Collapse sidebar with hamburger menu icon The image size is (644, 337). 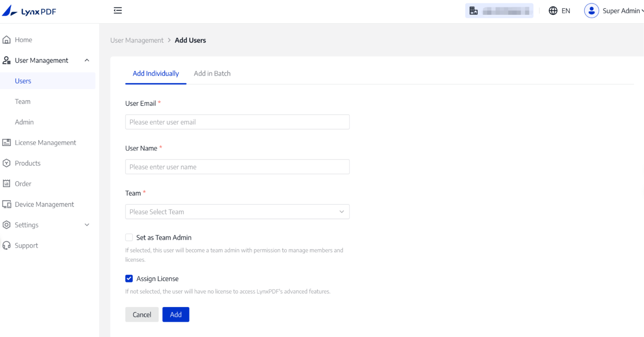pyautogui.click(x=118, y=11)
